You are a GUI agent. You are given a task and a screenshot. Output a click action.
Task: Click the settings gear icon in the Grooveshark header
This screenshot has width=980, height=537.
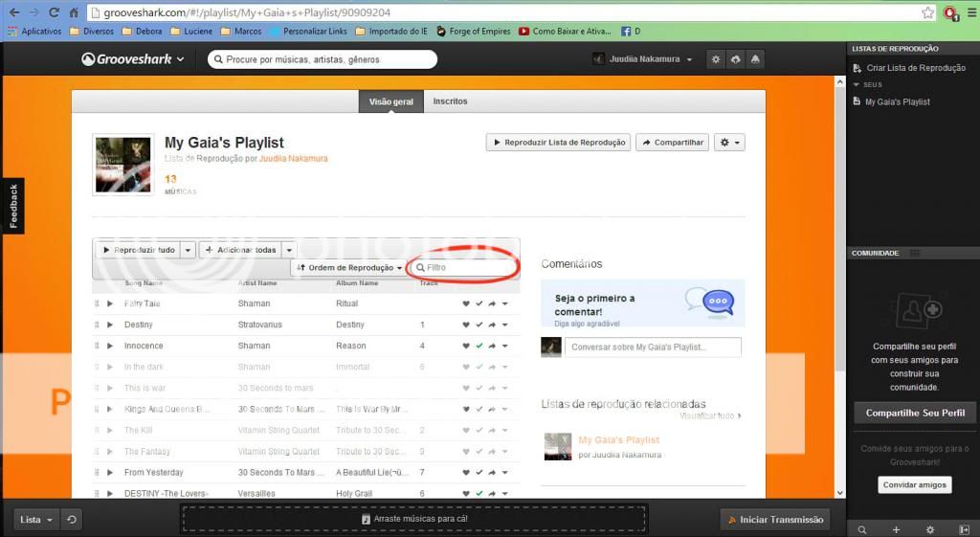point(715,59)
